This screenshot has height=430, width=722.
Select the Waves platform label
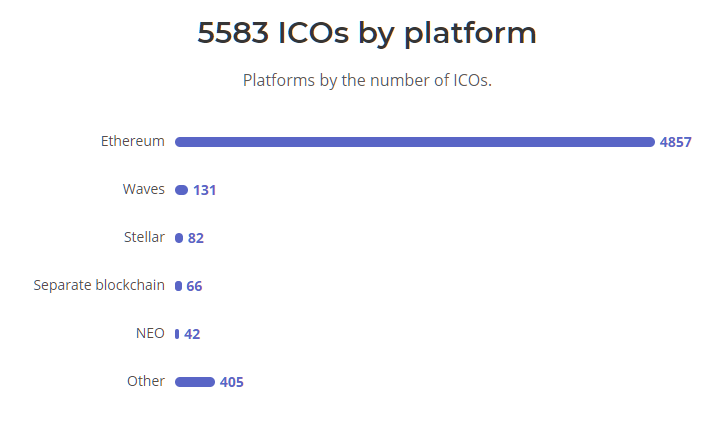point(144,189)
